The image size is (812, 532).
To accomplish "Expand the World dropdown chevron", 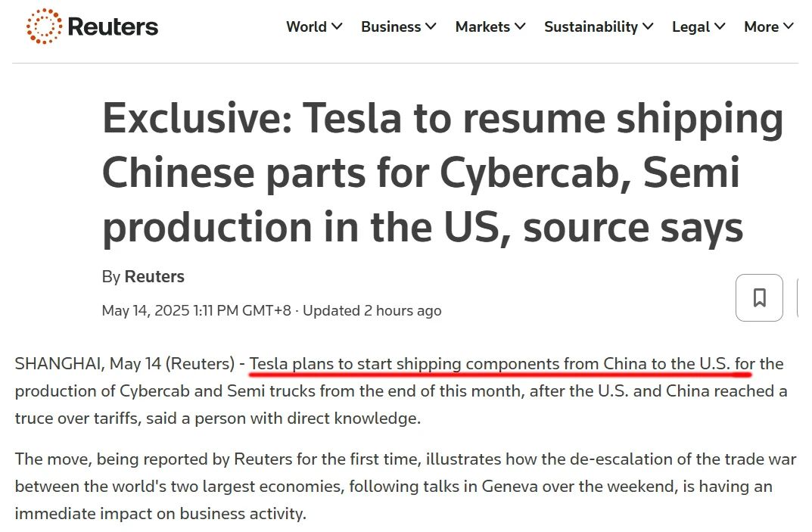I will 337,26.
